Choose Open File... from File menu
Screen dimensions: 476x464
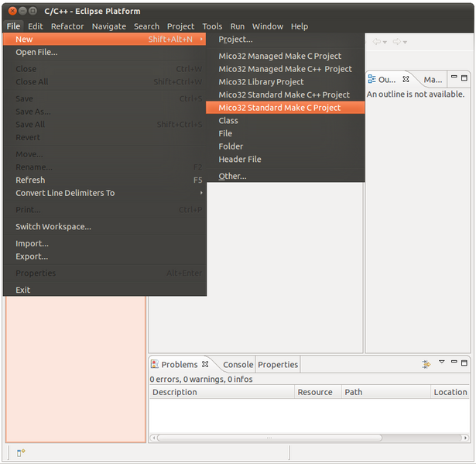click(x=104, y=52)
